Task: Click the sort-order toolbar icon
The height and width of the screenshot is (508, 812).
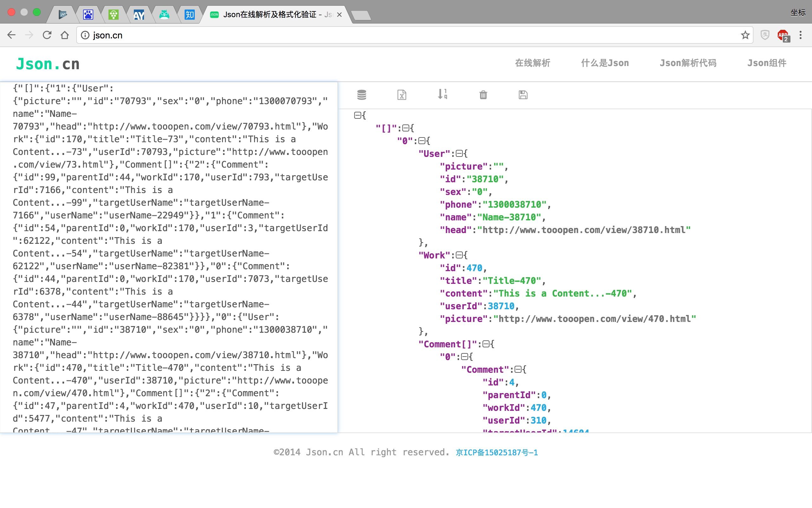Action: (442, 94)
